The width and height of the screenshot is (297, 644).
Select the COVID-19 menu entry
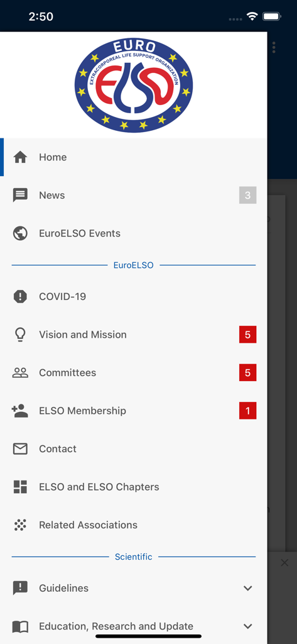pos(134,297)
